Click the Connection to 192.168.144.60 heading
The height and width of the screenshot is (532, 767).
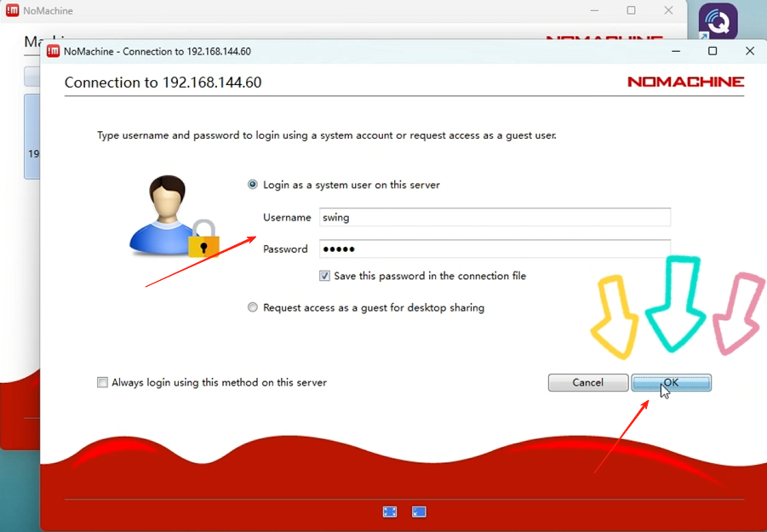pos(163,83)
